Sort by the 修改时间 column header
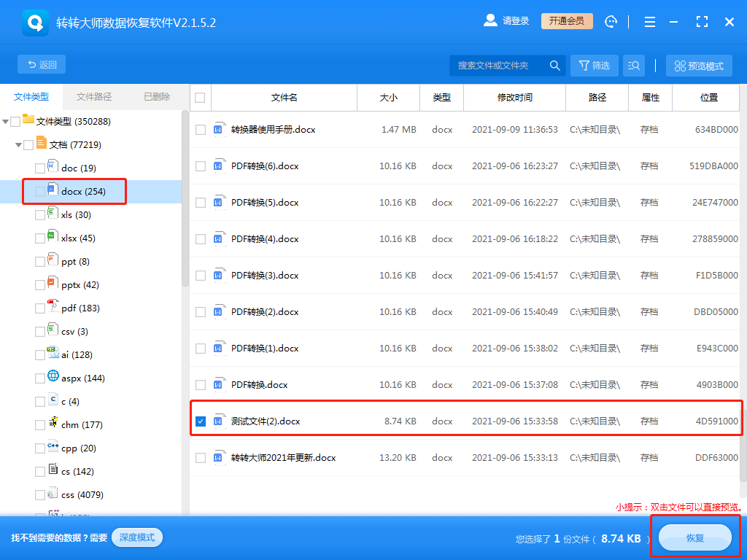The image size is (747, 560). point(514,98)
